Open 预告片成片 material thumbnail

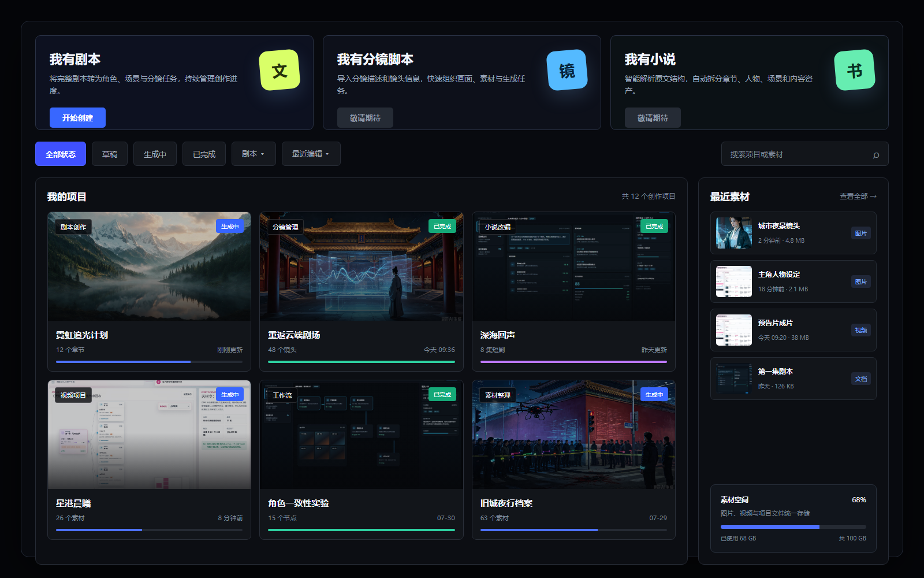734,330
